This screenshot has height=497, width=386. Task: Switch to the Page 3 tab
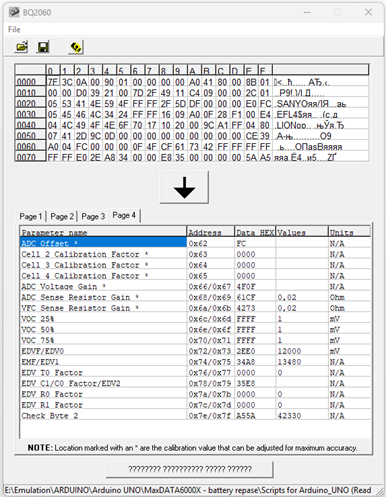click(x=93, y=216)
